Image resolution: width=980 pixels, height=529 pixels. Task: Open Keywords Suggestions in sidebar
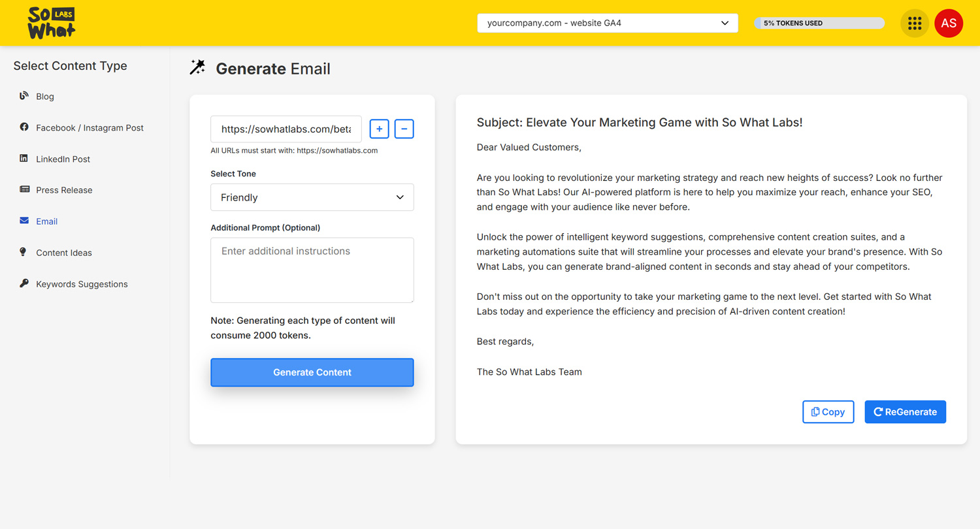[x=82, y=284]
